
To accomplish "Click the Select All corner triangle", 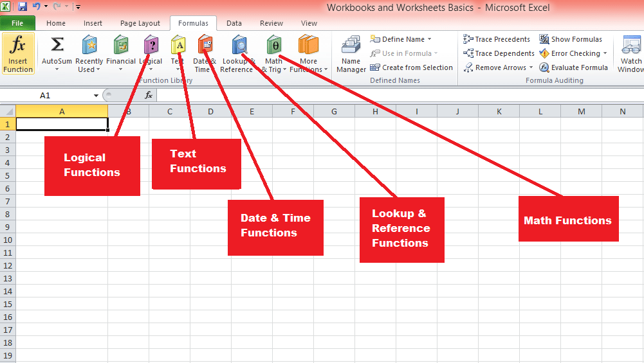I will pos(8,111).
